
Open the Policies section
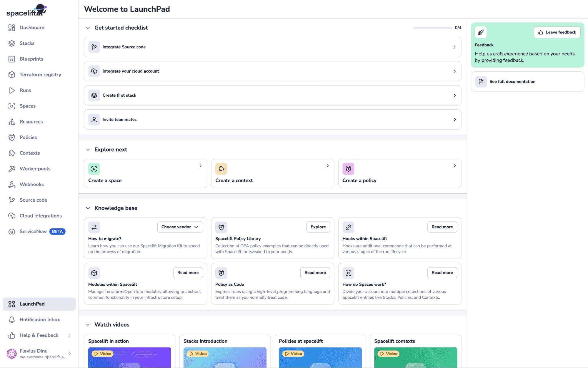pyautogui.click(x=28, y=137)
